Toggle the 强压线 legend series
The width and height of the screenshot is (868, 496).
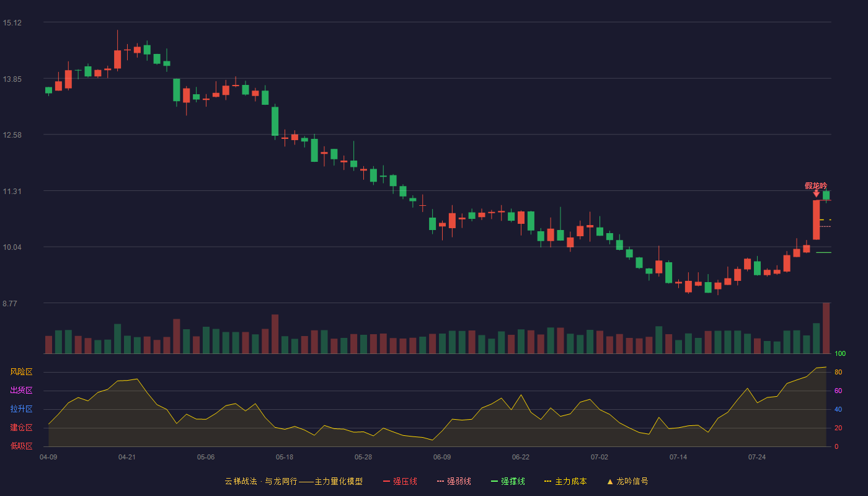[x=400, y=481]
